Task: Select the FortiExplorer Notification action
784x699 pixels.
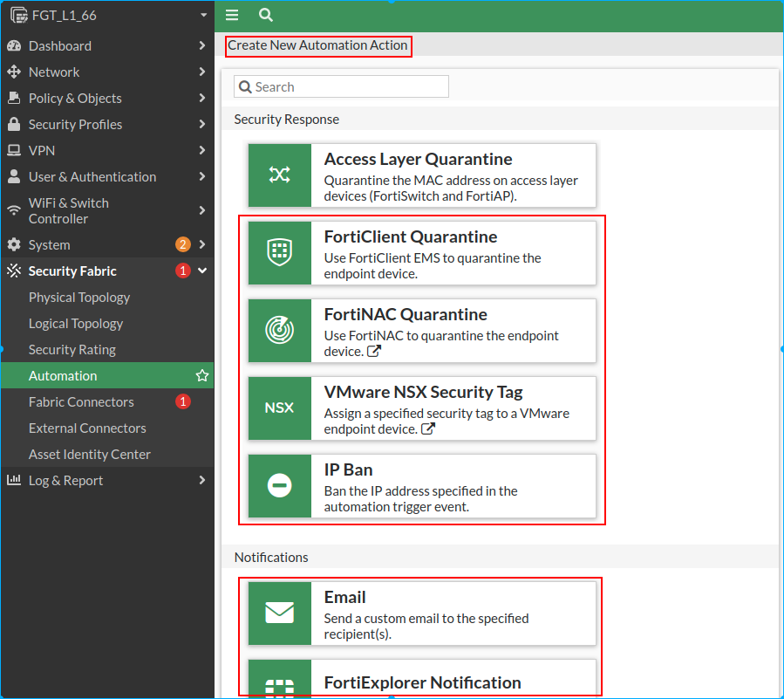Action: point(422,682)
